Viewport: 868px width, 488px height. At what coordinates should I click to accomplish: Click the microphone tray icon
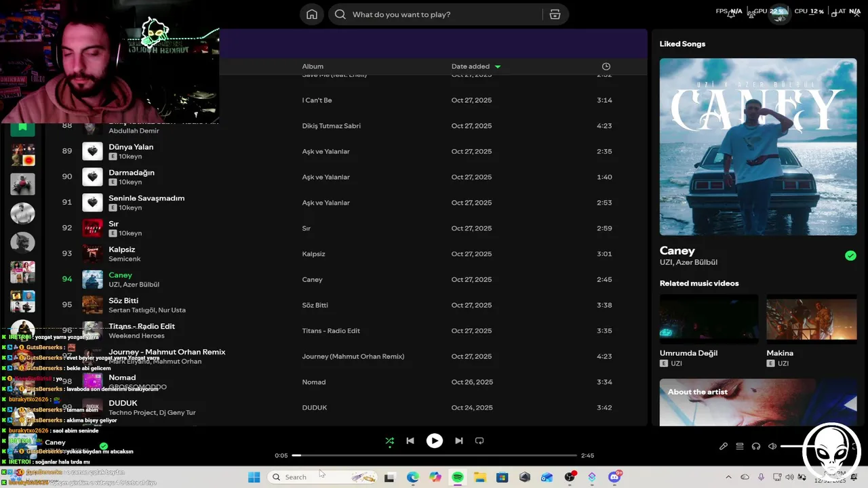tap(761, 477)
